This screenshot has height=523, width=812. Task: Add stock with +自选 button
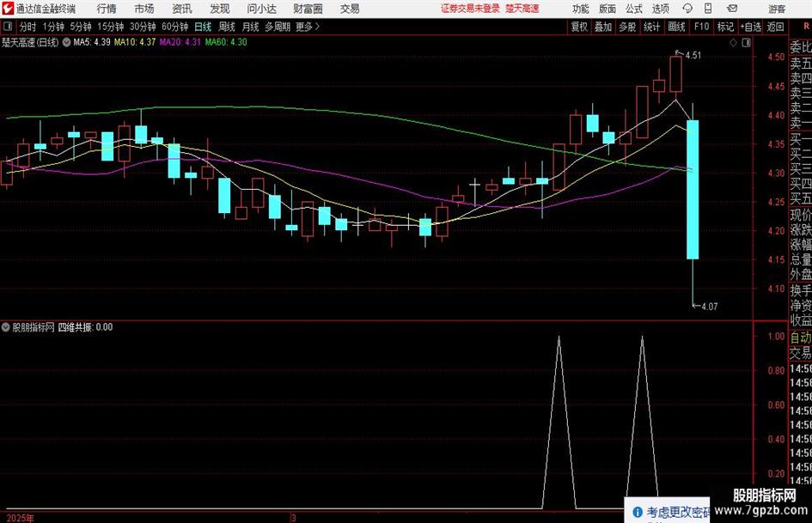[x=750, y=27]
